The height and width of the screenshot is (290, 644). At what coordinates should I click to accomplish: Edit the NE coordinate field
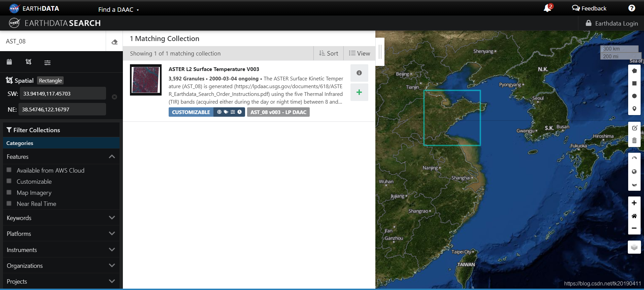[x=62, y=109]
